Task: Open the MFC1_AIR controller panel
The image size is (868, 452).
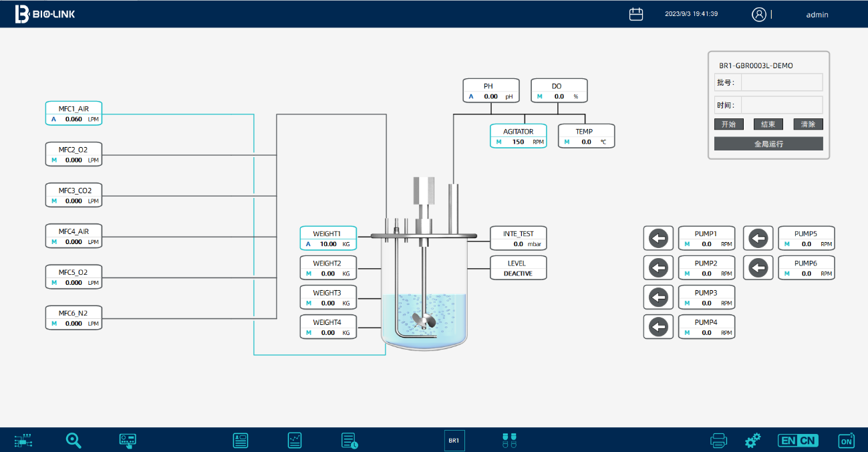Action: [74, 114]
